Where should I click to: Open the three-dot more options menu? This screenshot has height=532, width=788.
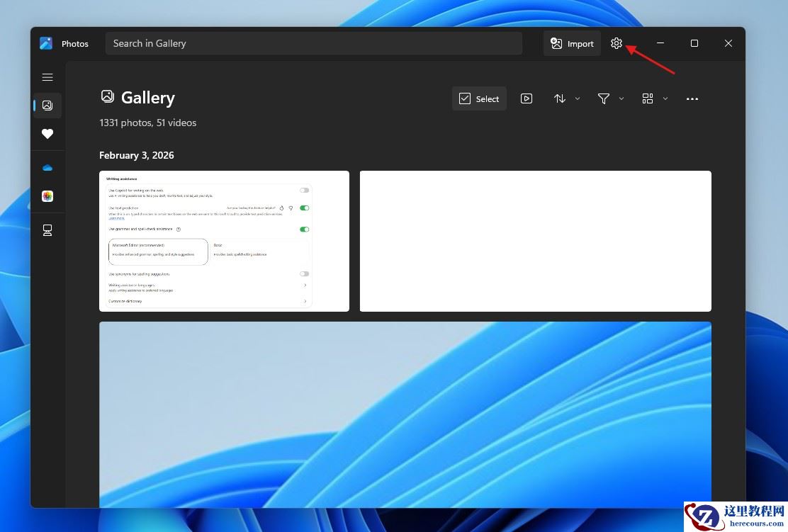(x=692, y=99)
